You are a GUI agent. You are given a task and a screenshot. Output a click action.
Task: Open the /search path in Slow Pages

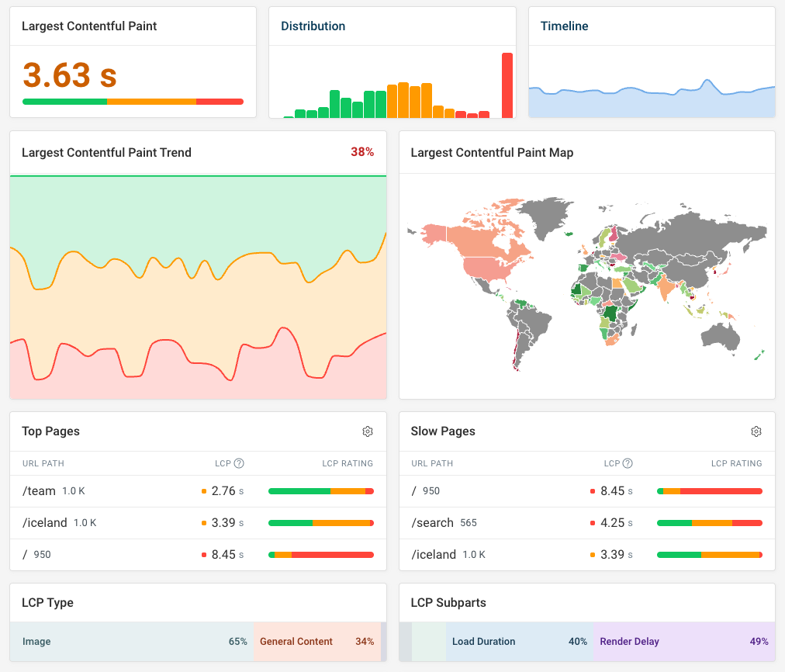[432, 523]
